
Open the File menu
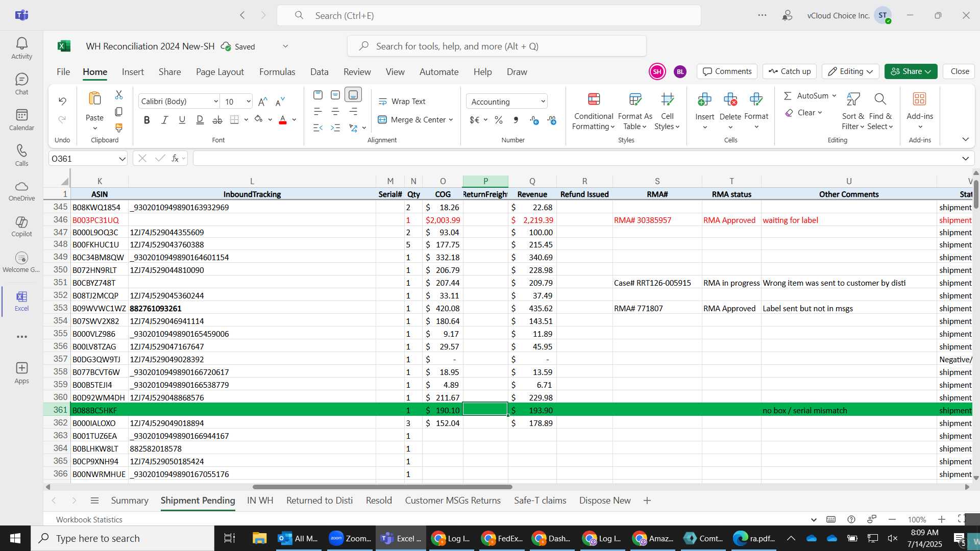pos(63,72)
